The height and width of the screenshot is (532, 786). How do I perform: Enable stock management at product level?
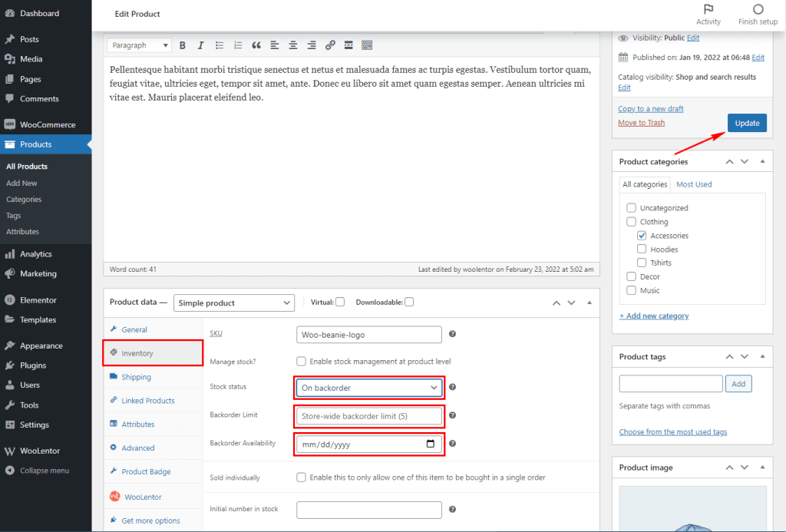point(301,362)
